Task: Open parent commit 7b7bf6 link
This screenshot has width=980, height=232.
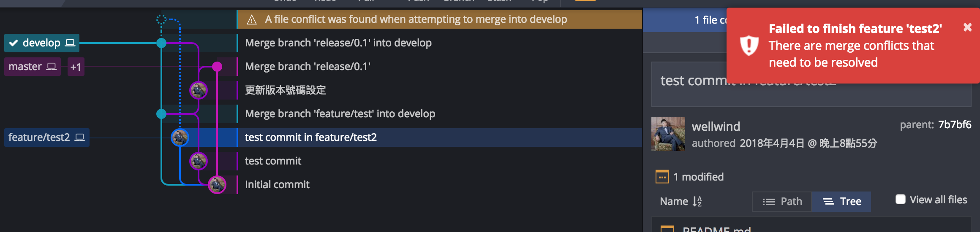Action: (x=955, y=124)
